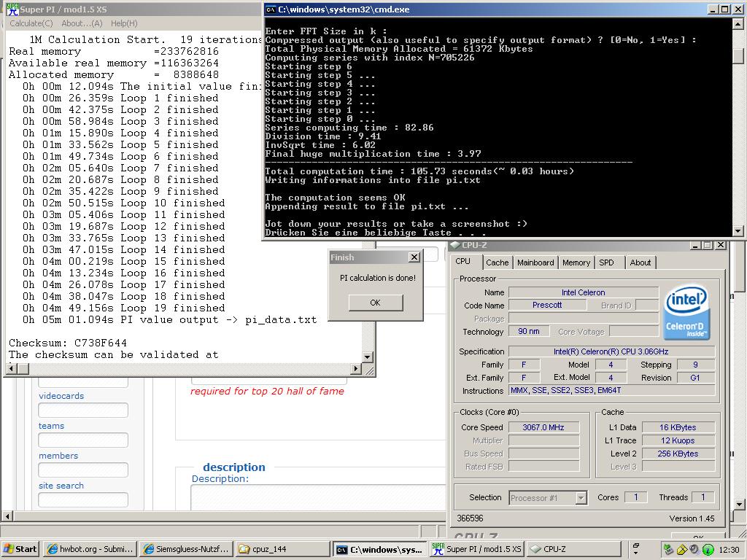747x560 pixels.
Task: Click the site search field
Action: [83, 500]
